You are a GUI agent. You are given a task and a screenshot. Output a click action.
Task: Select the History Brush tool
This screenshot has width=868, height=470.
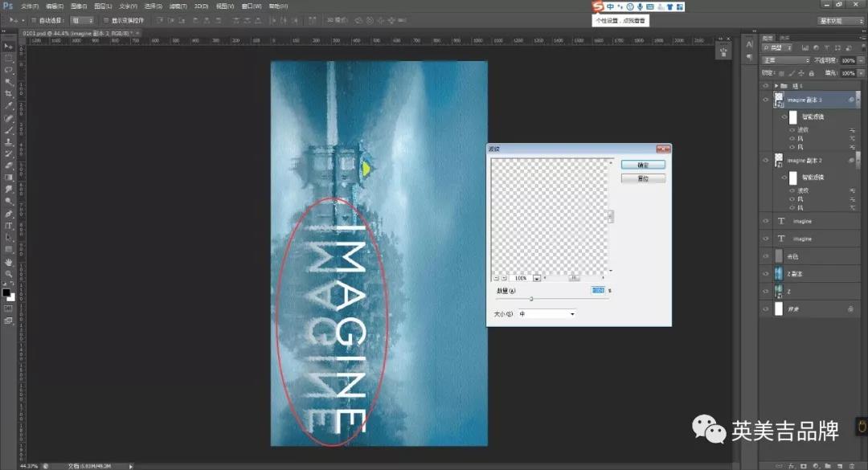(x=8, y=154)
